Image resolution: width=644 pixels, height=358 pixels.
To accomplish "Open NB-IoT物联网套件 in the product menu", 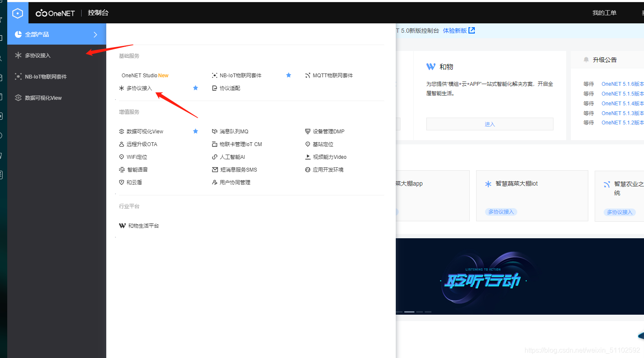I will pos(241,76).
